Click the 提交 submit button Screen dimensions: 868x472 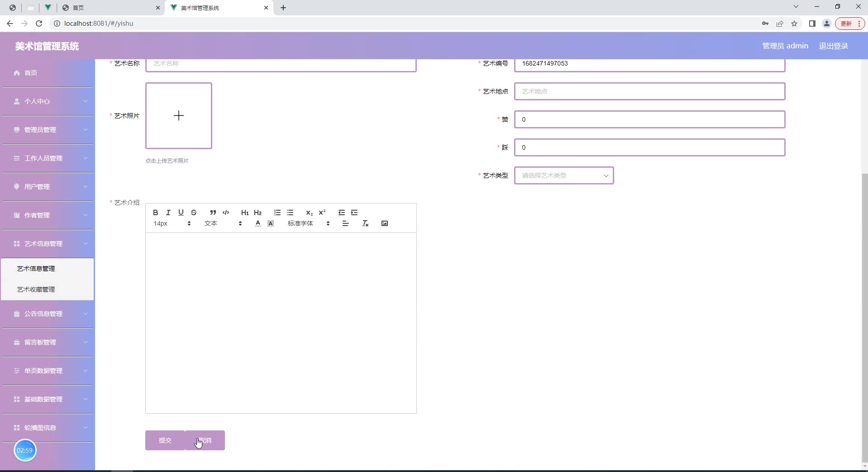(165, 440)
